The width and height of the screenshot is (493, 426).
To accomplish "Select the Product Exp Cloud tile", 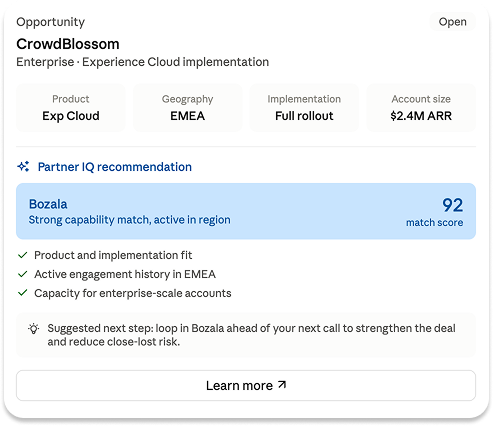I will tap(71, 108).
